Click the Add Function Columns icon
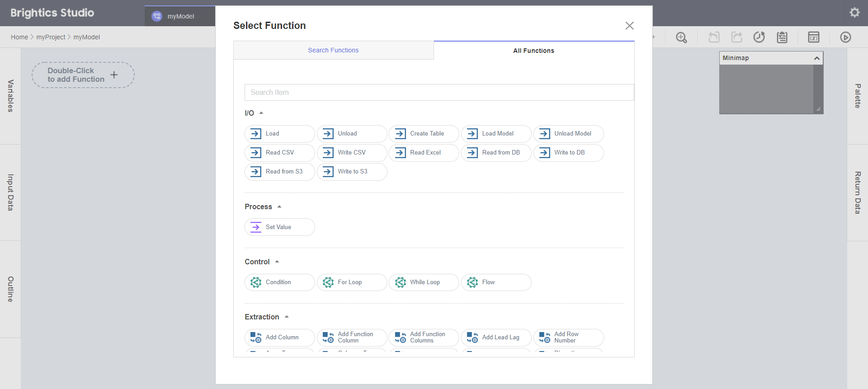 (x=400, y=337)
